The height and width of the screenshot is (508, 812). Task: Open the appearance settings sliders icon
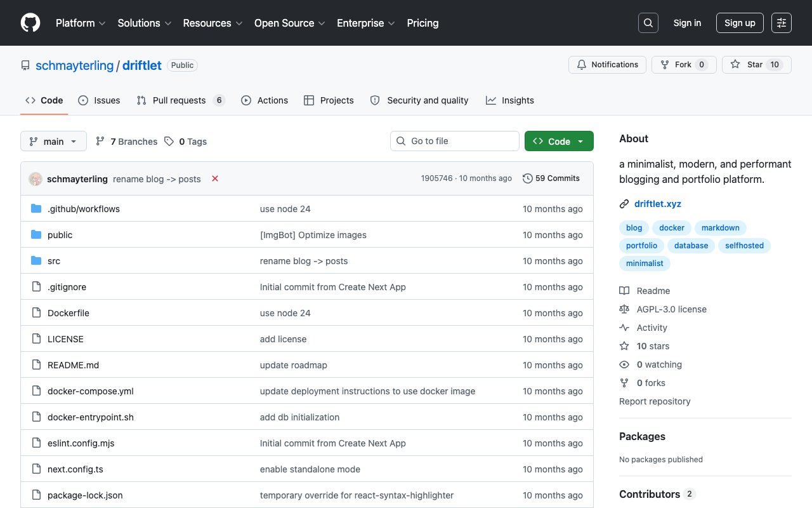pos(782,23)
